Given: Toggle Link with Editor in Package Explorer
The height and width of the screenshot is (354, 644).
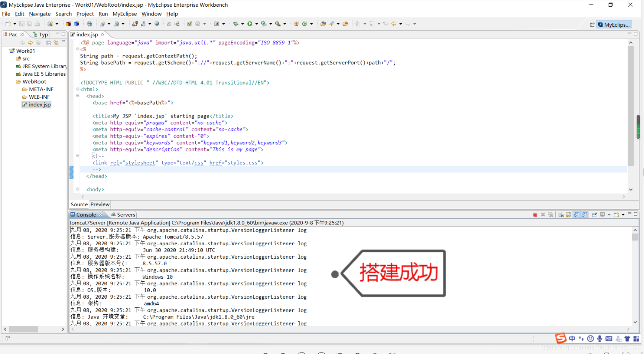Looking at the screenshot, I should 56,43.
